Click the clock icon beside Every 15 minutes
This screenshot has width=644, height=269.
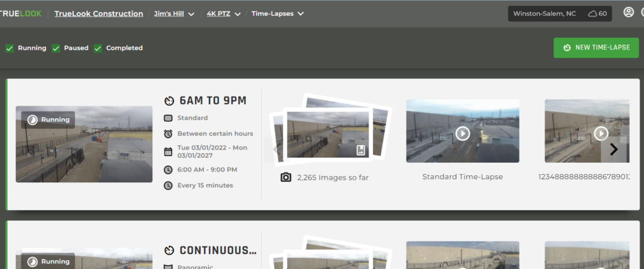coord(168,185)
